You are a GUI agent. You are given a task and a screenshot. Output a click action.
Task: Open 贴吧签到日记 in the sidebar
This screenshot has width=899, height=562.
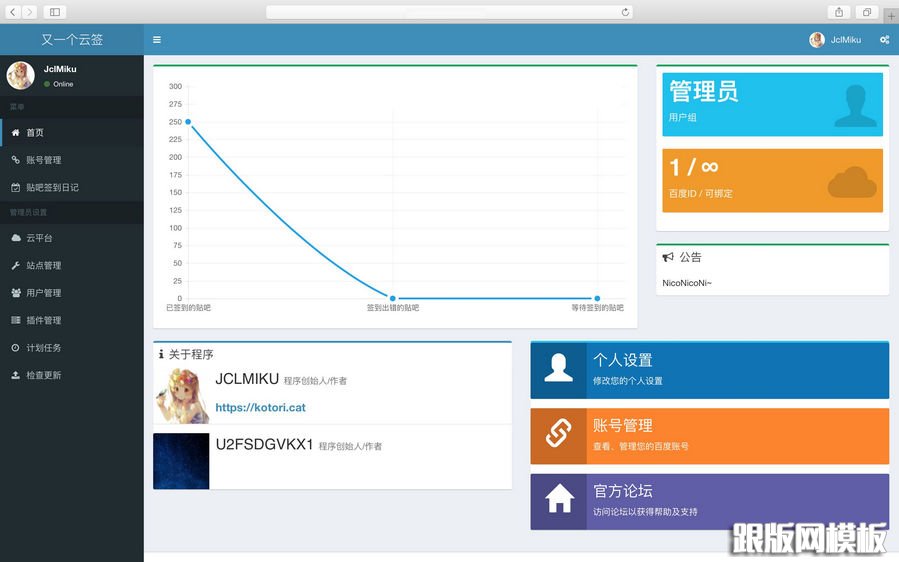[72, 188]
